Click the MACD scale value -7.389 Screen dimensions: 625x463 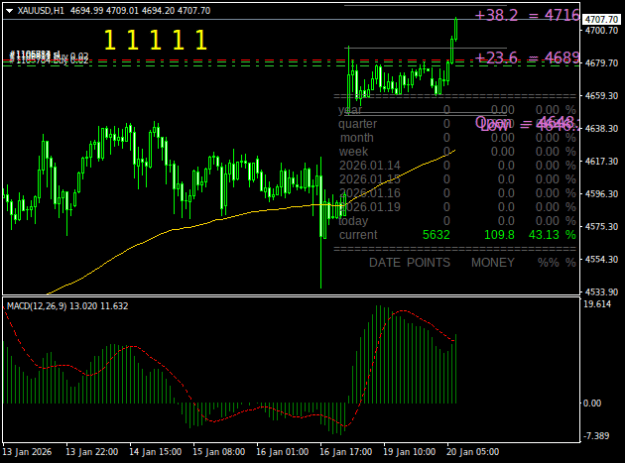pos(596,436)
